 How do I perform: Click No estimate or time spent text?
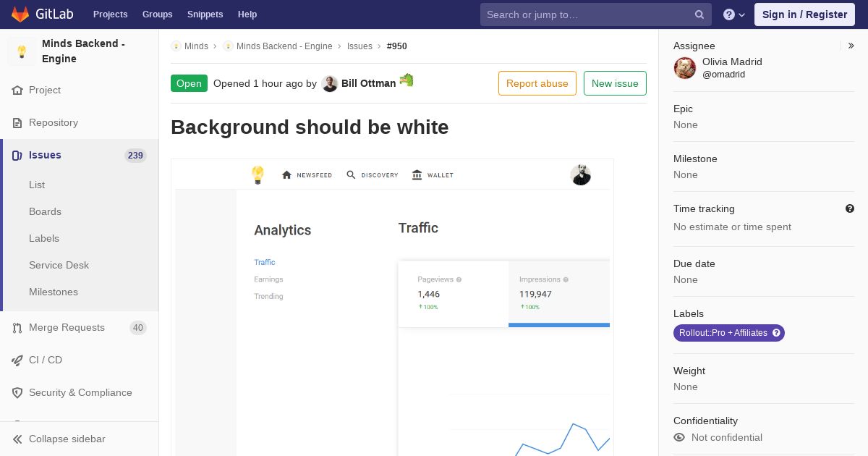point(732,227)
